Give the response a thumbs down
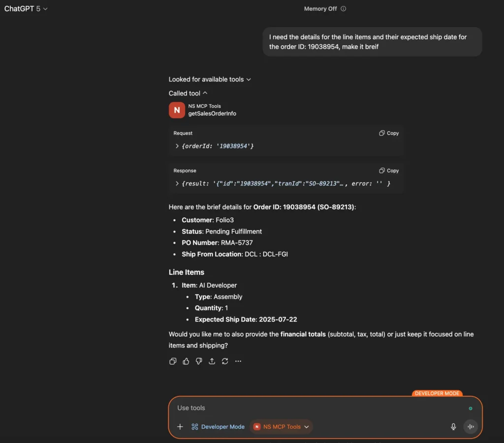This screenshot has width=504, height=443. pyautogui.click(x=199, y=361)
